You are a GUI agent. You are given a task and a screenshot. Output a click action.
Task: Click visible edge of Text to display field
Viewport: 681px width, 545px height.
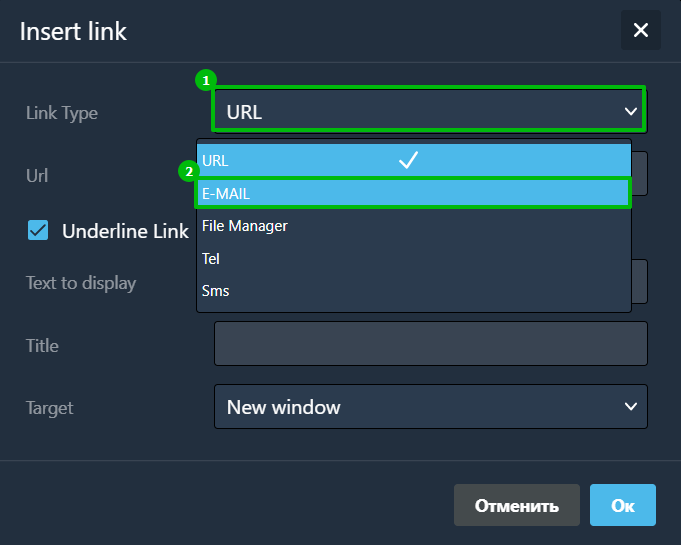coord(640,281)
